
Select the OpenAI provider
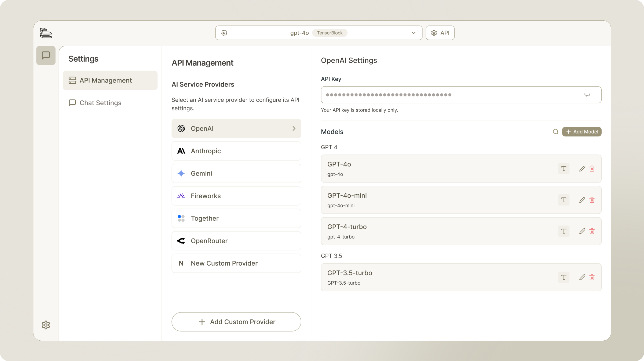tap(236, 128)
